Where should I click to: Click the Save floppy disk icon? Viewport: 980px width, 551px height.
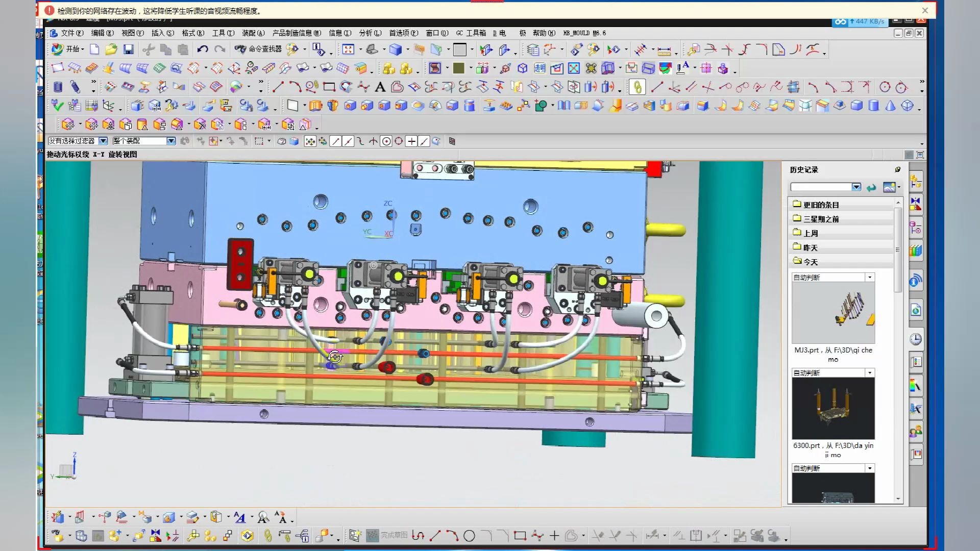tap(128, 49)
